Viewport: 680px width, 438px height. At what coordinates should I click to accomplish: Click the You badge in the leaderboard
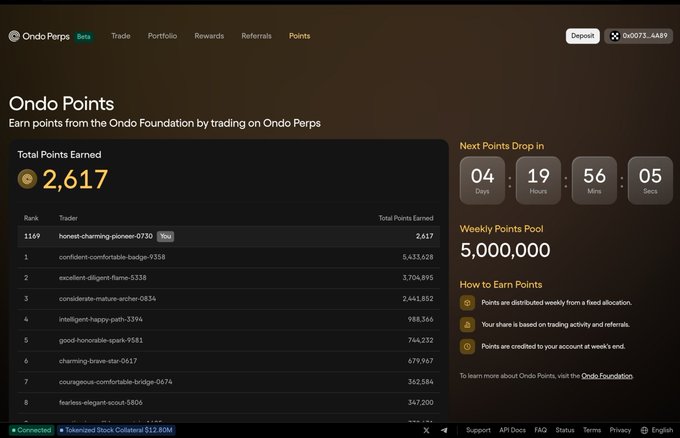point(165,236)
